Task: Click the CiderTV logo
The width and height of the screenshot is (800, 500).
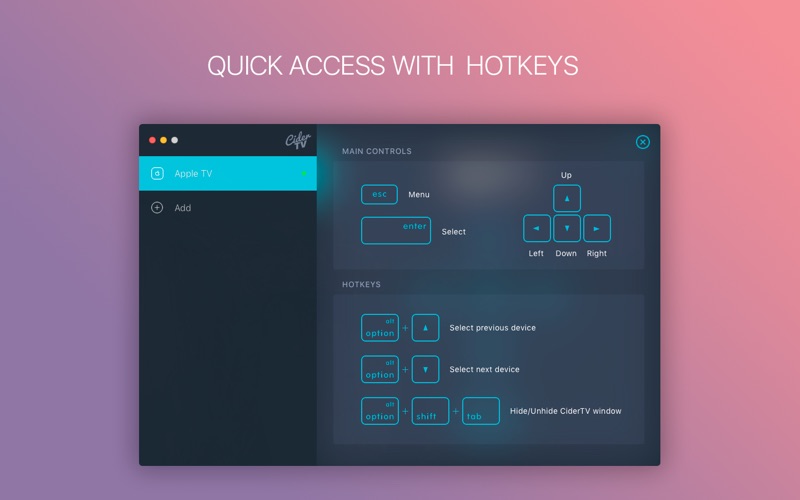Action: [x=298, y=140]
